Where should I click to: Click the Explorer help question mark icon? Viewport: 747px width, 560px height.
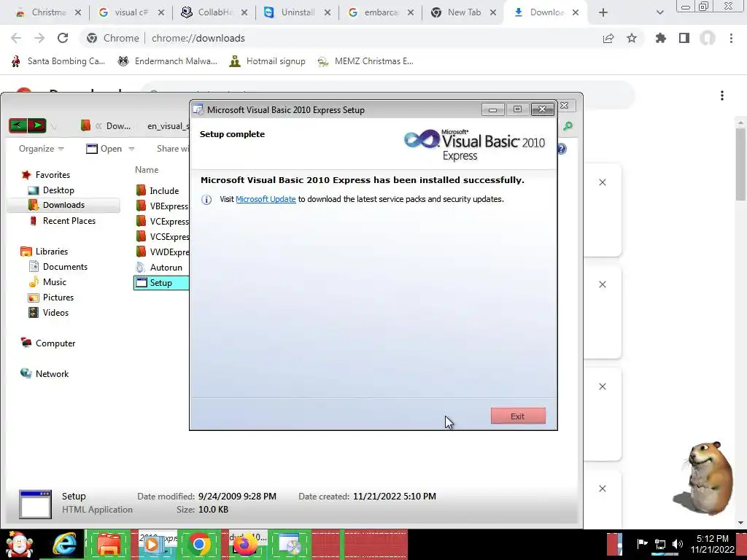click(x=562, y=149)
